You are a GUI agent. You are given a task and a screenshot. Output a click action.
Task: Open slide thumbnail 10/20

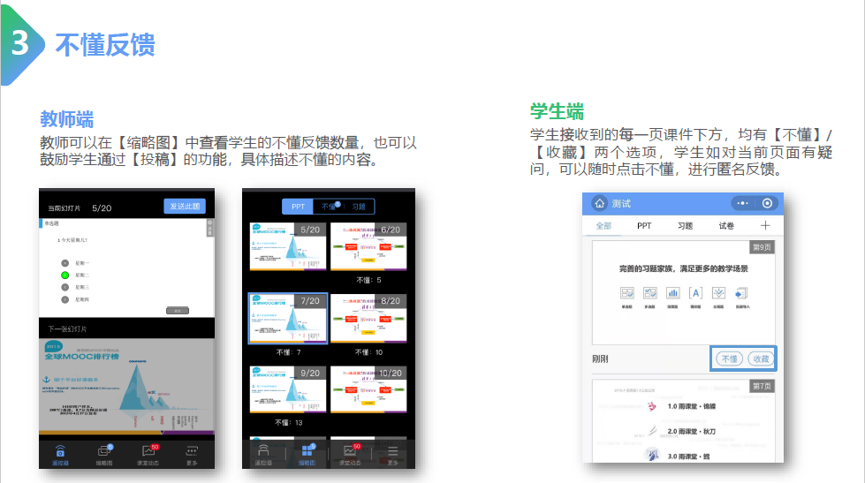(x=369, y=389)
